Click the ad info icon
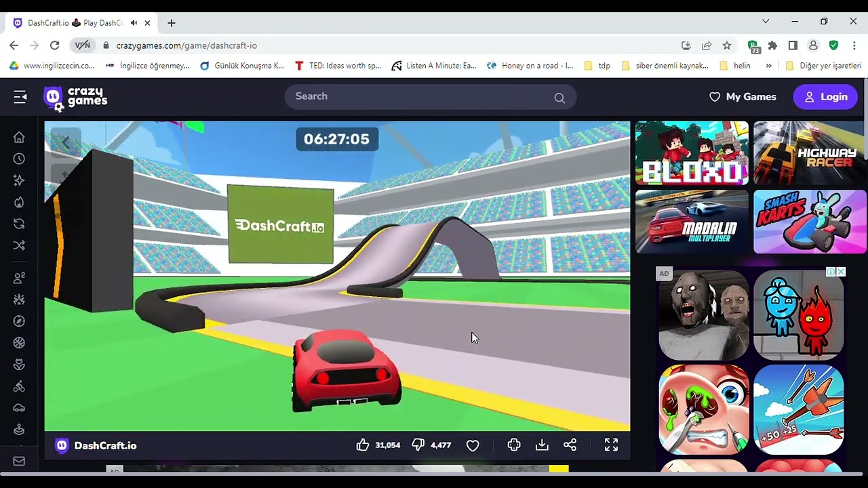This screenshot has width=868, height=488. point(831,272)
